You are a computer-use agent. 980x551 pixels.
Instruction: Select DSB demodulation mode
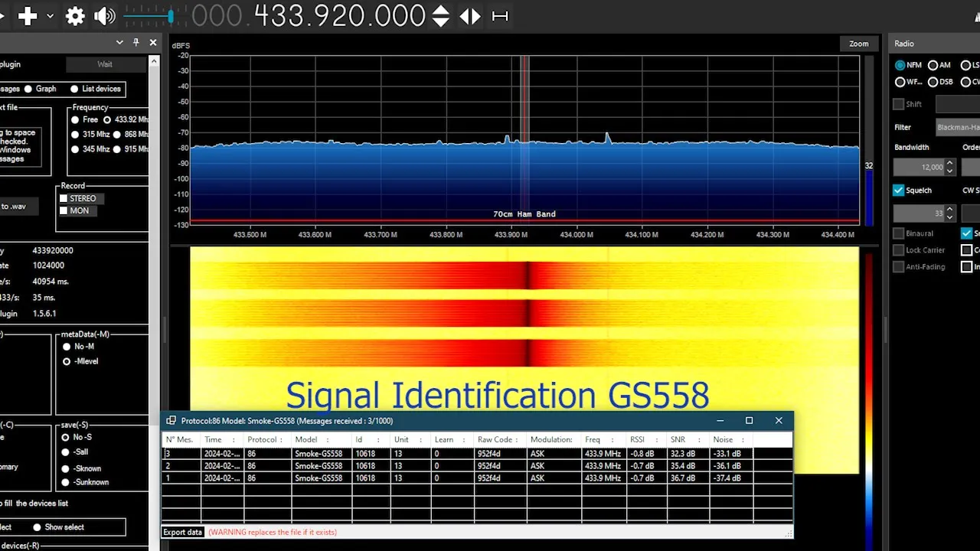[933, 82]
